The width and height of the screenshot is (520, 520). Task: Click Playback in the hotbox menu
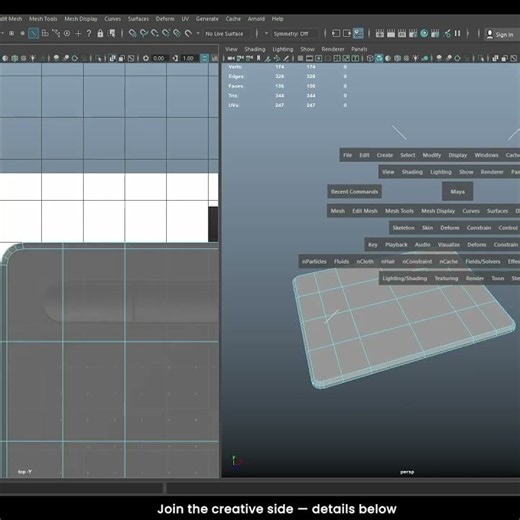coord(396,245)
